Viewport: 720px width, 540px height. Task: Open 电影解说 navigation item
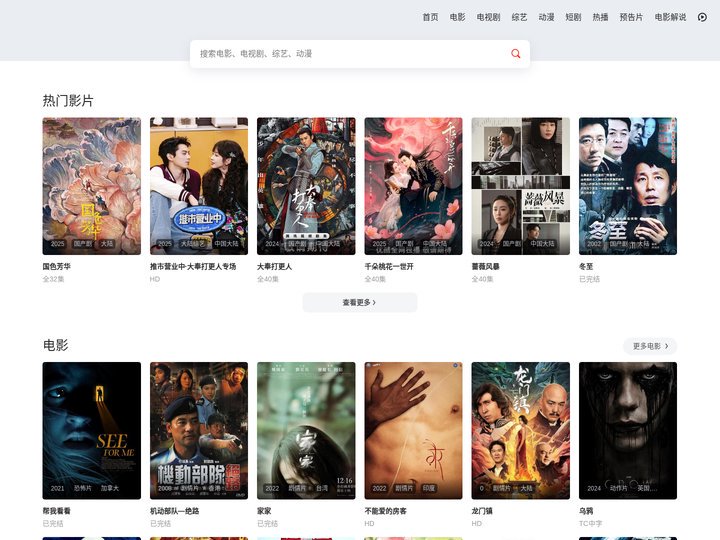coord(670,17)
